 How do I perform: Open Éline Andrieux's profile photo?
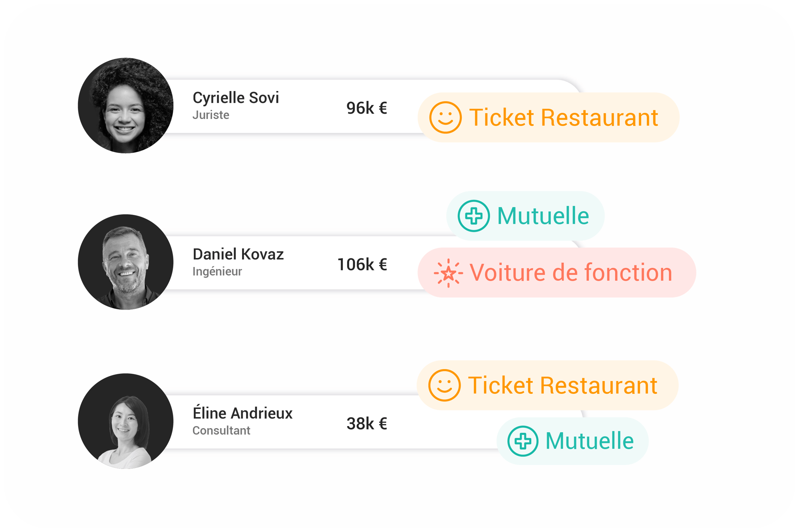click(125, 421)
